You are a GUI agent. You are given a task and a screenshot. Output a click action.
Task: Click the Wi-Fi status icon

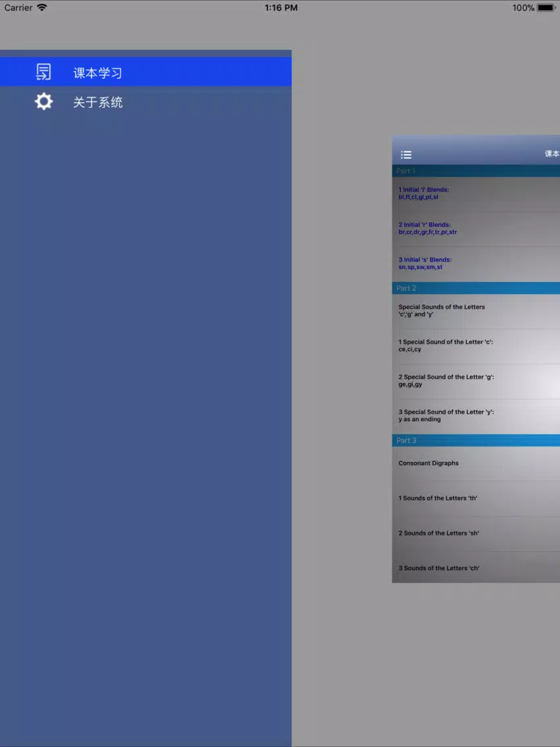(42, 8)
